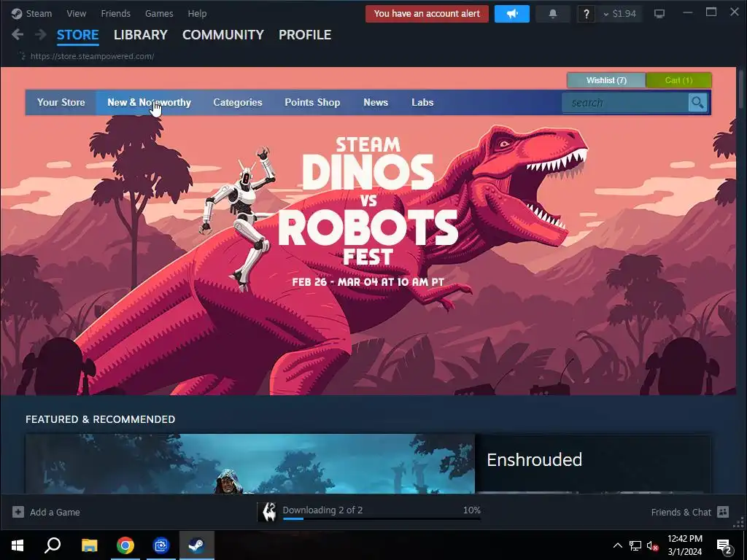The width and height of the screenshot is (747, 560).
Task: Open notifications bell icon
Action: point(553,14)
